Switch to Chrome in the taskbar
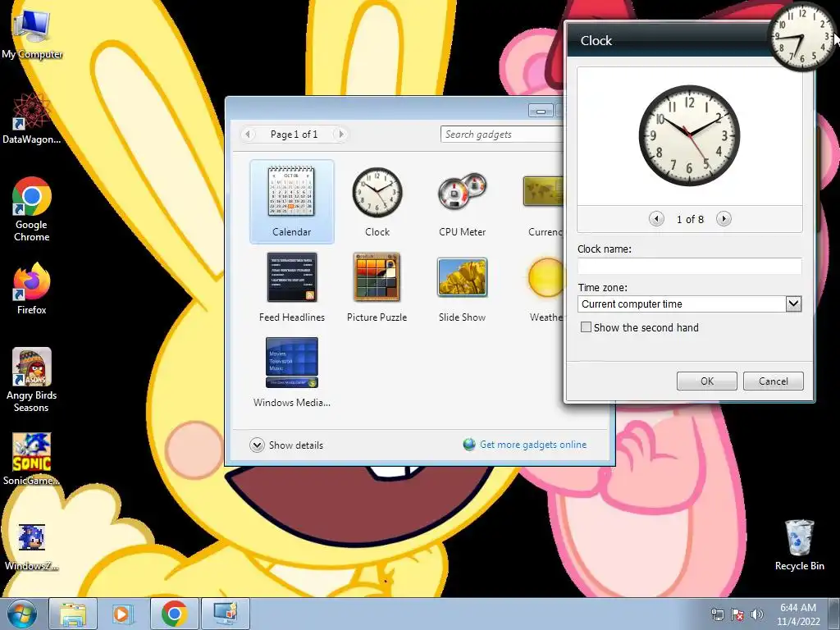The width and height of the screenshot is (840, 630). (174, 614)
